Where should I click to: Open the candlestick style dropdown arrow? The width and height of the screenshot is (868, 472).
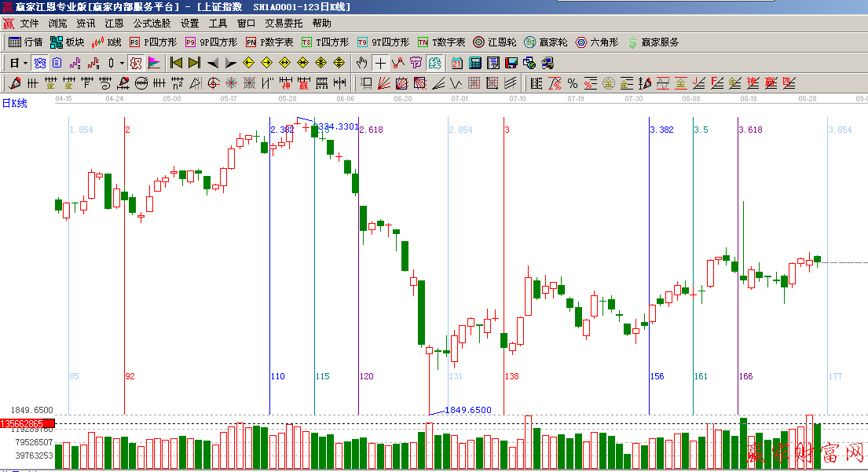coord(121,63)
